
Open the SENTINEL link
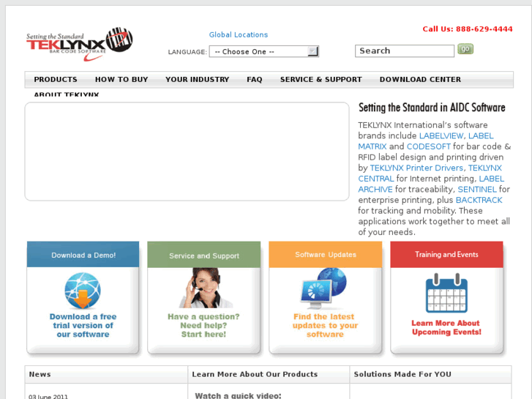[477, 189]
